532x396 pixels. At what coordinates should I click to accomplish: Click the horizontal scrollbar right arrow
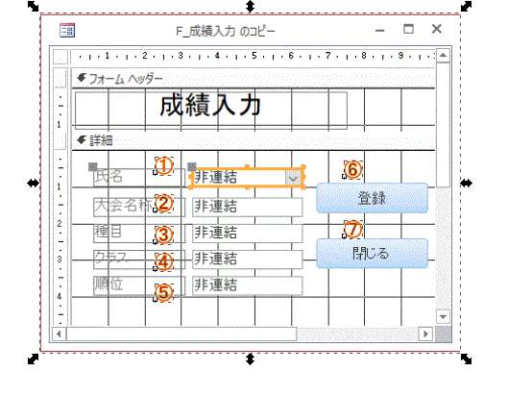coord(425,334)
